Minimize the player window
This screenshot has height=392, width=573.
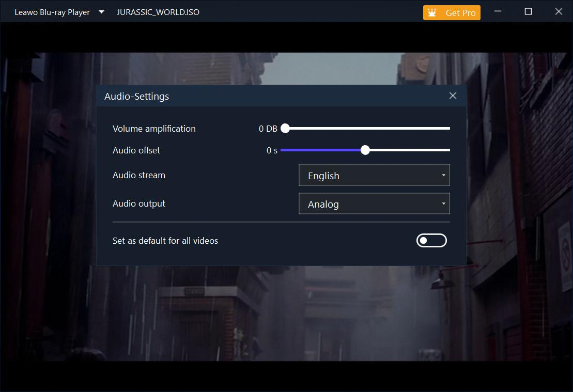pos(498,11)
